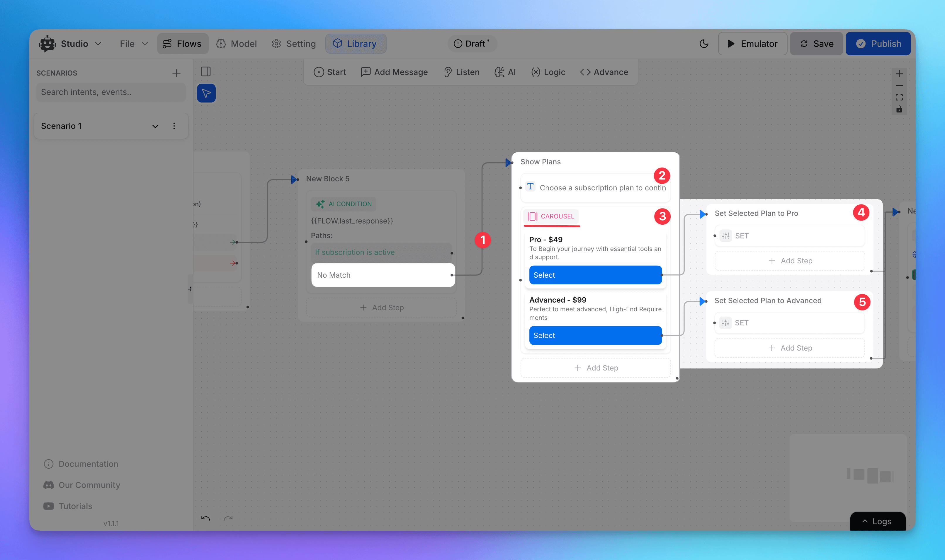Switch to the Flows tab
The width and height of the screenshot is (945, 560).
click(182, 44)
